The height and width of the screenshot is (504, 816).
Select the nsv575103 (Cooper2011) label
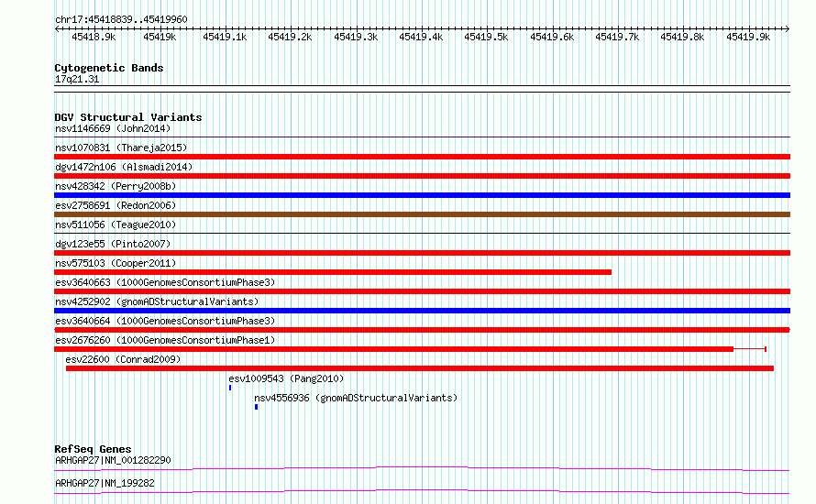(x=116, y=263)
